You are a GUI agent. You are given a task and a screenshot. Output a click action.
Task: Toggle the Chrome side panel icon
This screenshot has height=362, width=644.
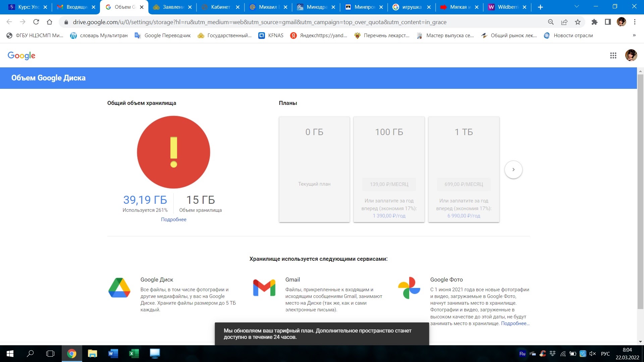(608, 22)
